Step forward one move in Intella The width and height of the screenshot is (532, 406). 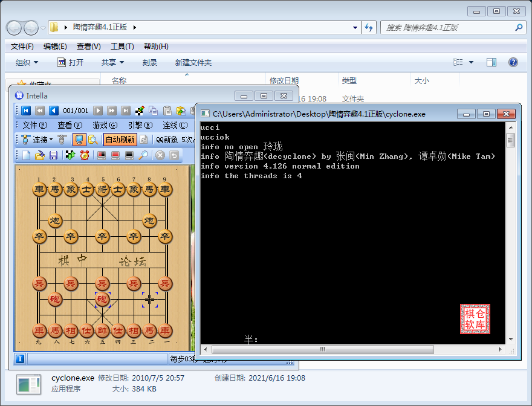click(98, 111)
